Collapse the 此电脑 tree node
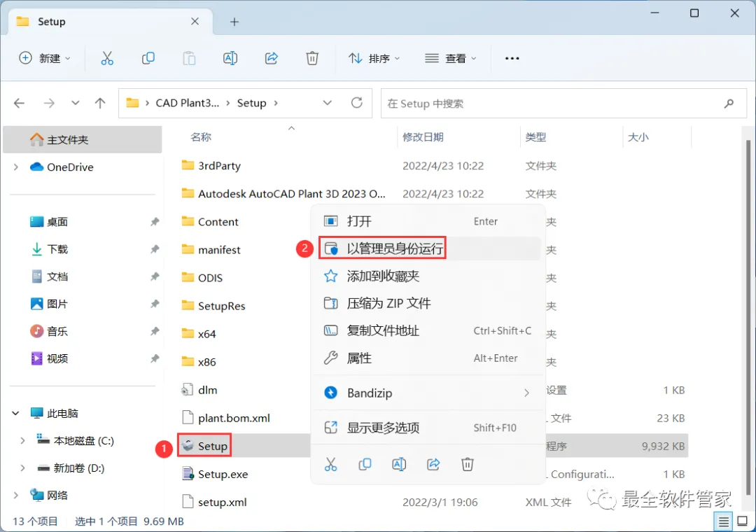This screenshot has width=756, height=532. click(16, 413)
